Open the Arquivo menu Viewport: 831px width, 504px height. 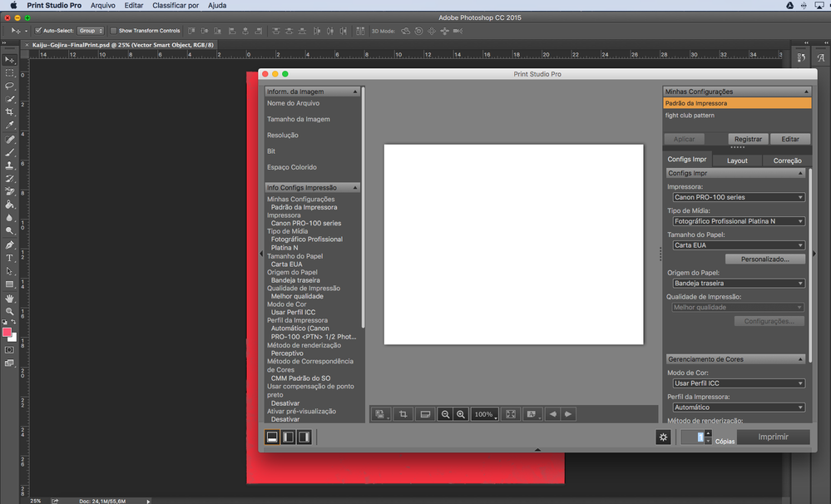pos(103,5)
